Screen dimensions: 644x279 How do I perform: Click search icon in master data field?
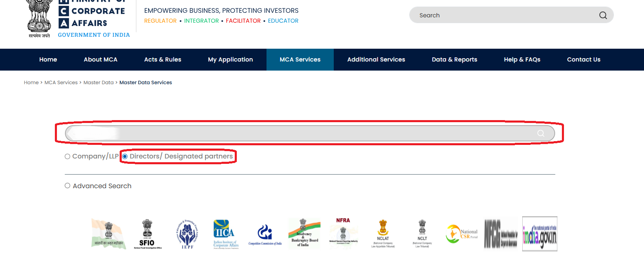click(x=540, y=133)
